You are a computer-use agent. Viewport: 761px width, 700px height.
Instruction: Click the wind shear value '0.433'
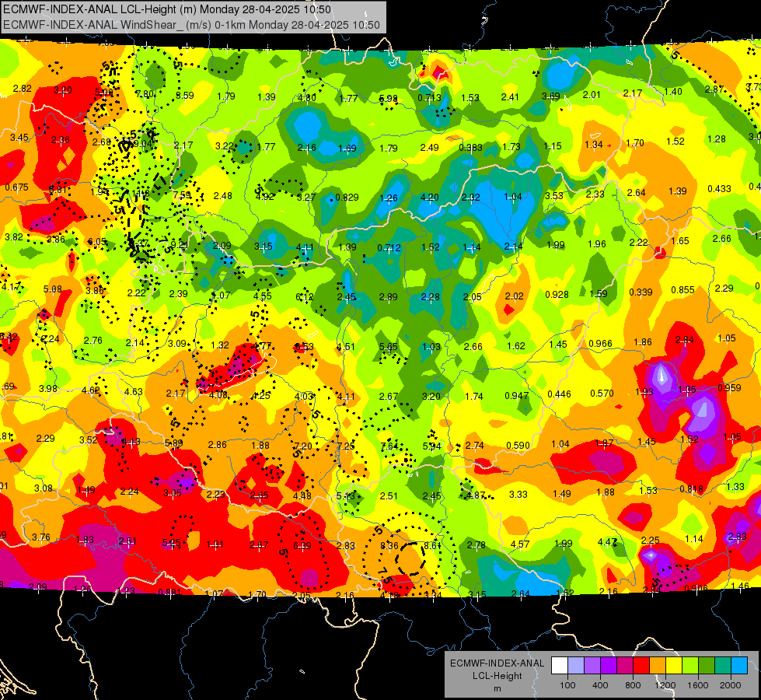(x=719, y=188)
